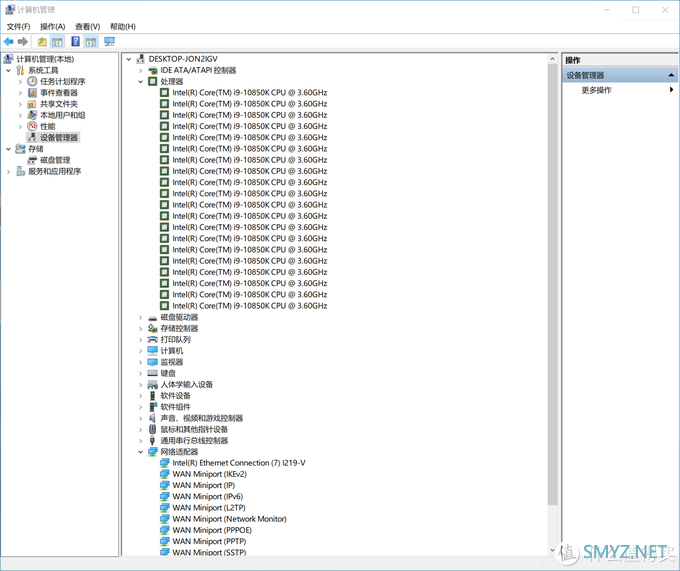Click the Back arrow toolbar icon
The height and width of the screenshot is (571, 680).
coord(9,42)
